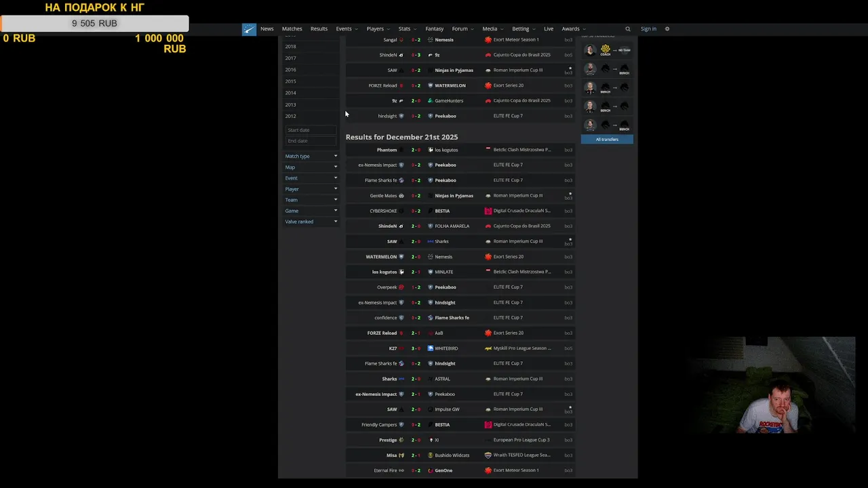Screen dimensions: 868x488
Task: Open the European Pro League Cup 3 event
Action: [521, 440]
